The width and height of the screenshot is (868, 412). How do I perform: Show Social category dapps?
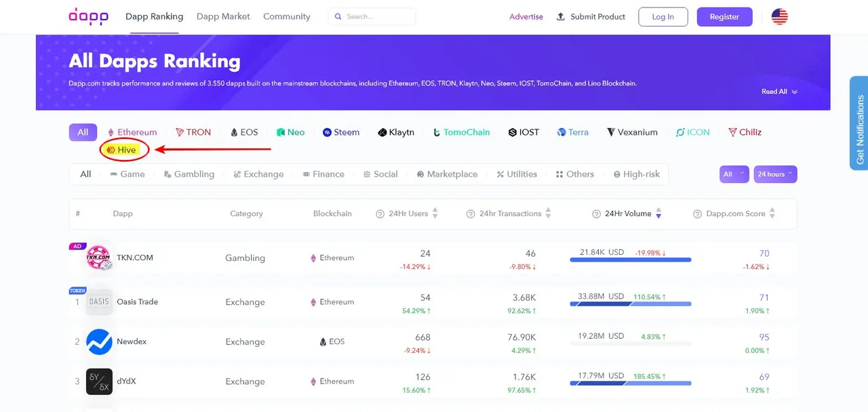pyautogui.click(x=380, y=174)
